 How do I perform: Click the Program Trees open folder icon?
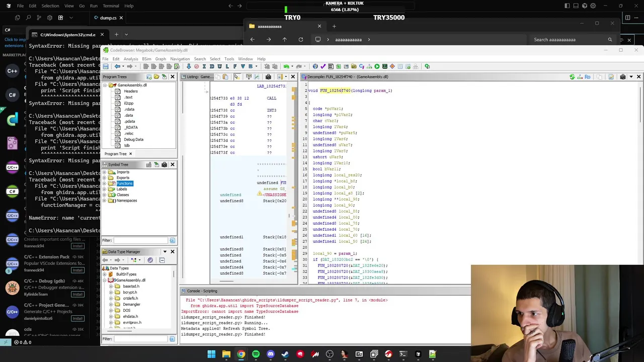[x=156, y=77]
